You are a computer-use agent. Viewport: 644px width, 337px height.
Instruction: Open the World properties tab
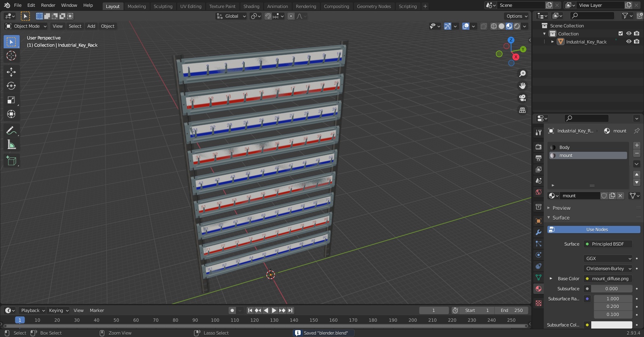pyautogui.click(x=539, y=192)
